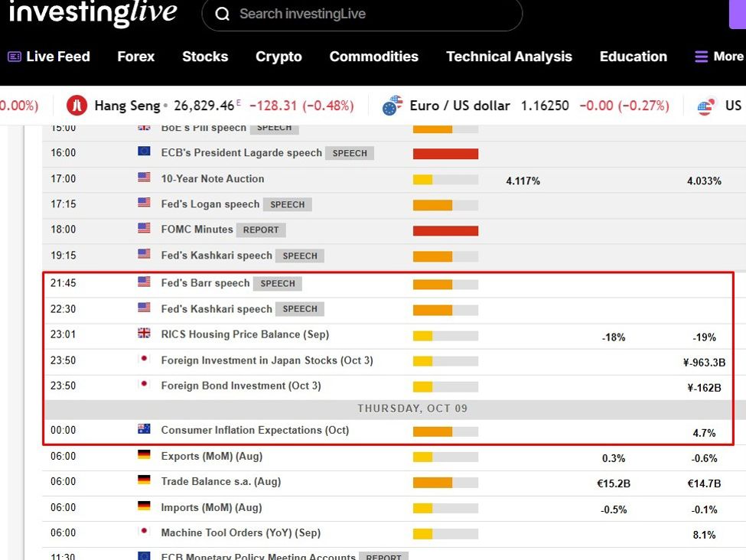
Task: Click the Euro / US dollar flag icon
Action: click(393, 106)
